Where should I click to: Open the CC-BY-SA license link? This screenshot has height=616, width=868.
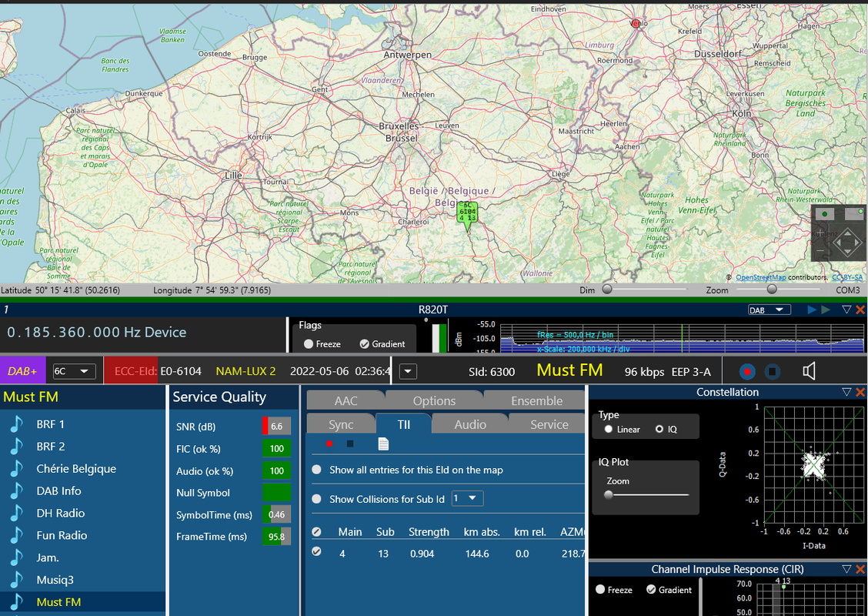(847, 277)
